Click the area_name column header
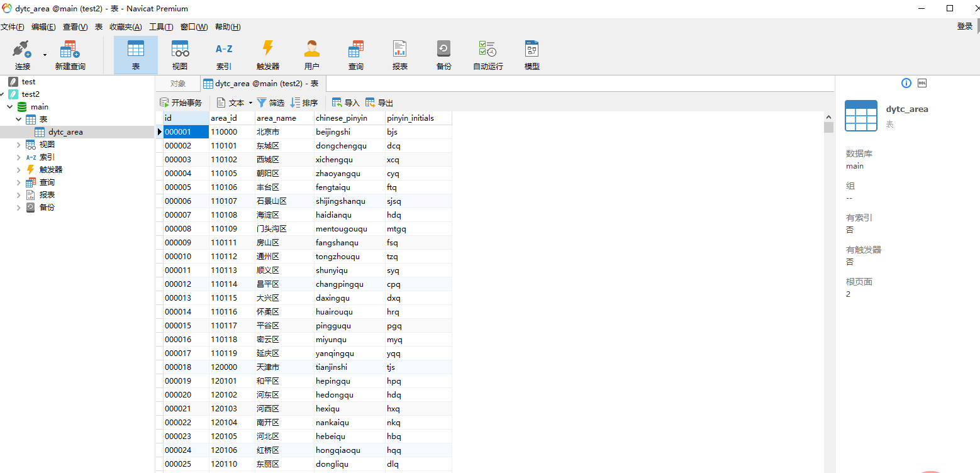 (x=284, y=118)
